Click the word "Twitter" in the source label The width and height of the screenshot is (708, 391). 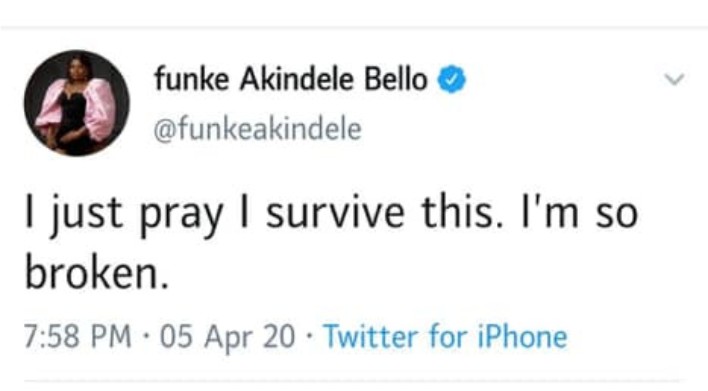point(371,337)
